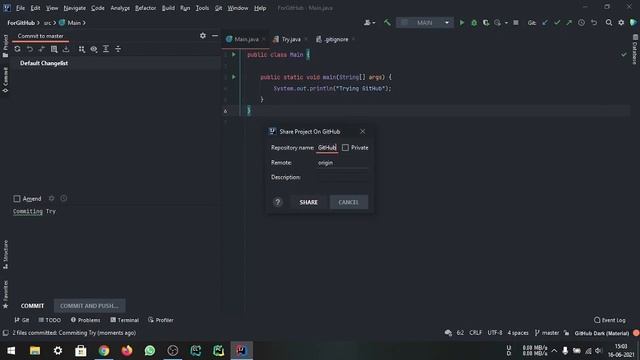This screenshot has height=360, width=640.
Task: Open the MAIN run configuration dropdown
Action: (424, 23)
